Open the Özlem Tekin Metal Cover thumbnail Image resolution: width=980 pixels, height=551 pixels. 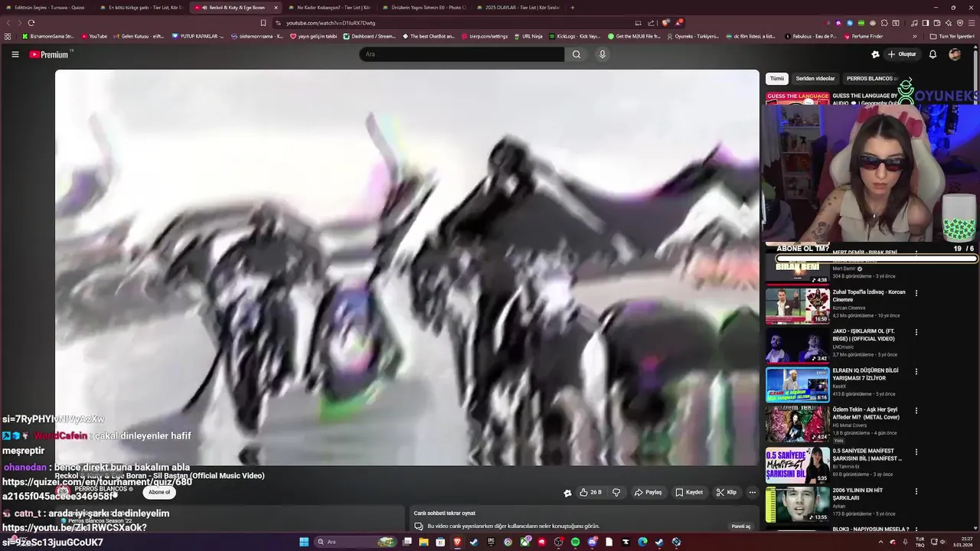point(797,424)
